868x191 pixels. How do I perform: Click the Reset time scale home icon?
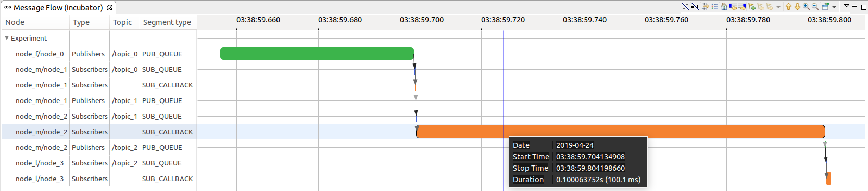point(724,6)
